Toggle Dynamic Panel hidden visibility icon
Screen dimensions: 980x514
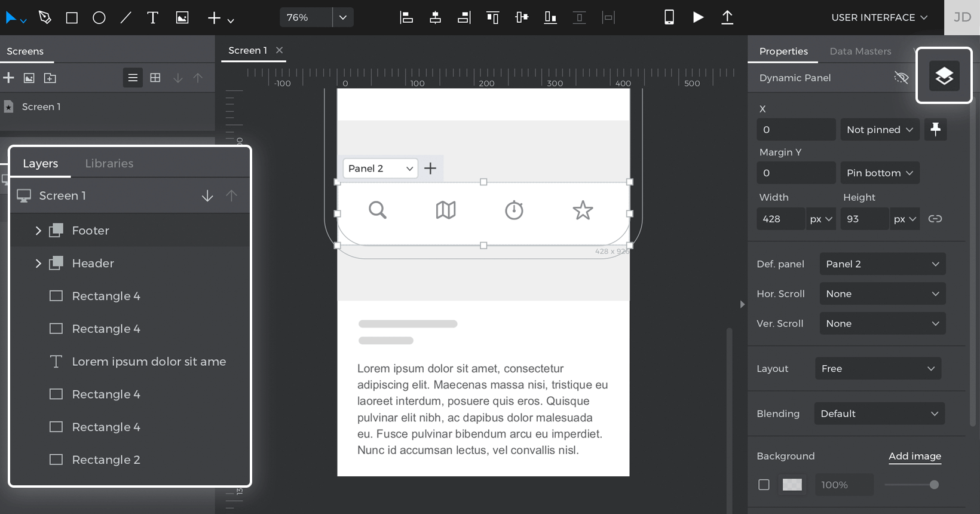pyautogui.click(x=901, y=78)
